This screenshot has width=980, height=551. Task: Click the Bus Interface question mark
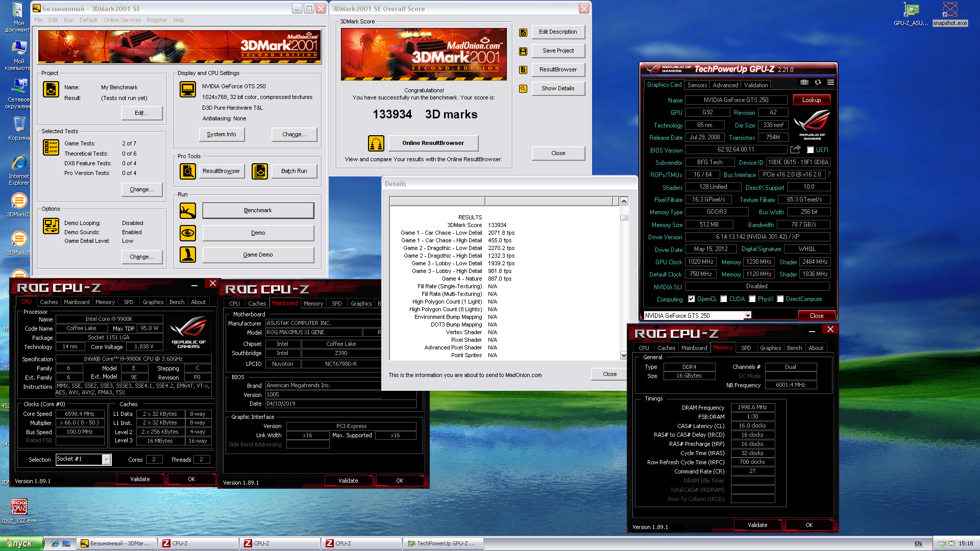point(829,174)
